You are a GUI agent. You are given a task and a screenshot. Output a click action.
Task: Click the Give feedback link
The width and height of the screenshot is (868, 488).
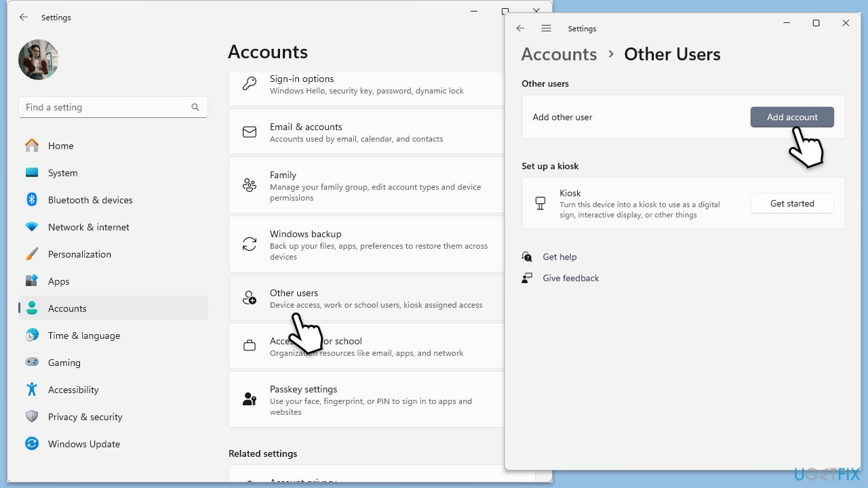(570, 278)
